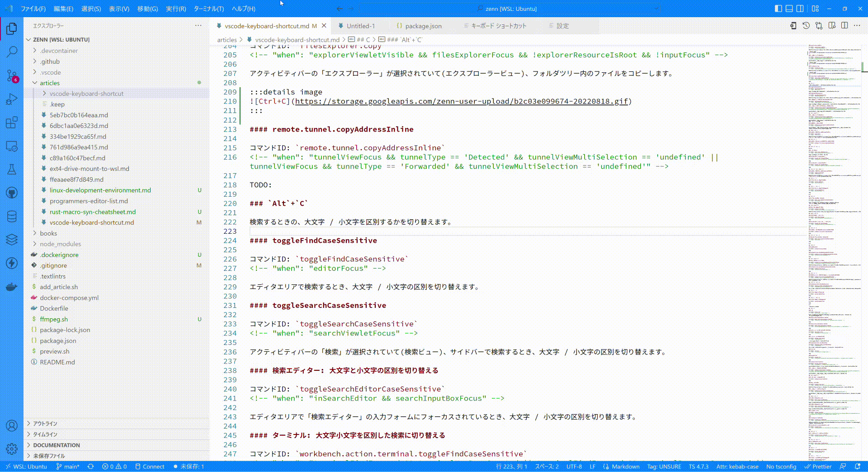The height and width of the screenshot is (472, 868).
Task: Open the ターミナル(T) menu
Action: 209,9
